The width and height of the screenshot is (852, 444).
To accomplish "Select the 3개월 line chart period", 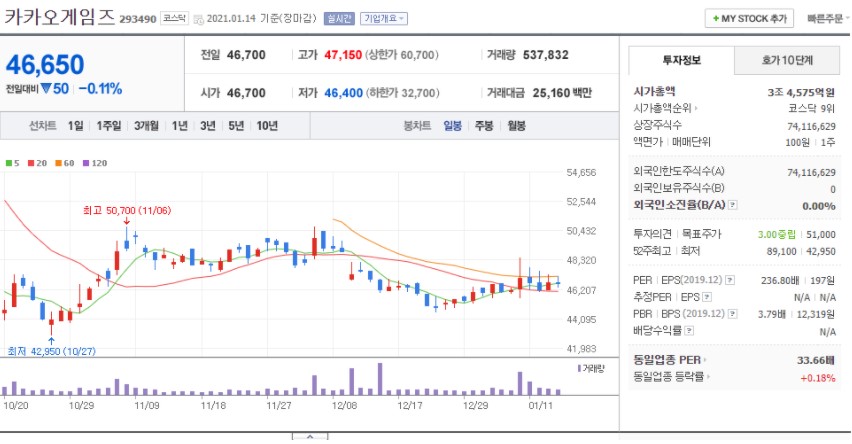I will click(x=146, y=126).
